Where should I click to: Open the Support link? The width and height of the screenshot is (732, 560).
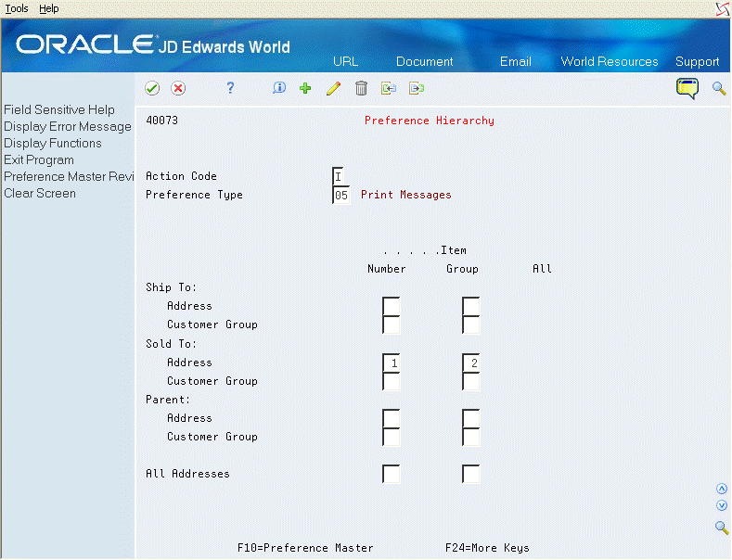click(x=697, y=61)
